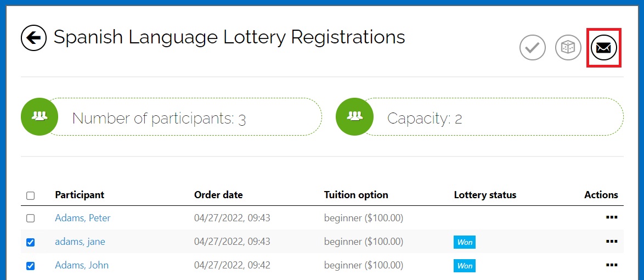Image resolution: width=644 pixels, height=280 pixels.
Task: Open actions menu for Adams, Peter
Action: coord(612,217)
